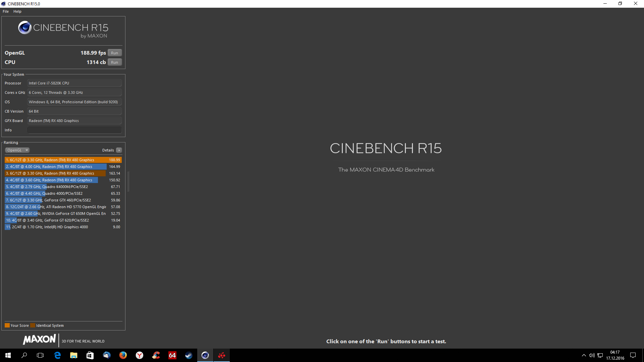
Task: Run the OpenGL benchmark test
Action: click(115, 53)
